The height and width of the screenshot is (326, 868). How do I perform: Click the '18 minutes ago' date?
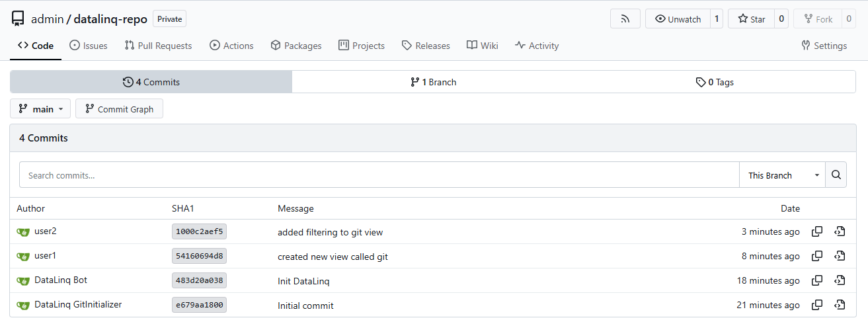pos(768,281)
